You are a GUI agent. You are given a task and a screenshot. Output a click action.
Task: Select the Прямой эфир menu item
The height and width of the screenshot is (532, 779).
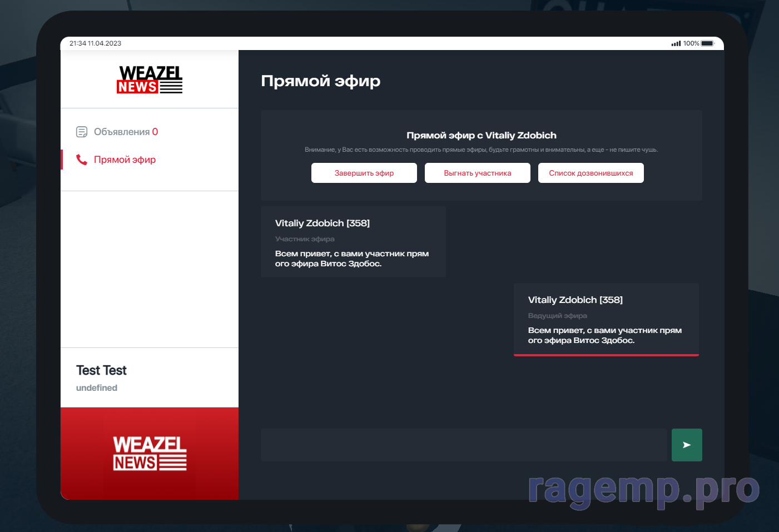click(125, 160)
